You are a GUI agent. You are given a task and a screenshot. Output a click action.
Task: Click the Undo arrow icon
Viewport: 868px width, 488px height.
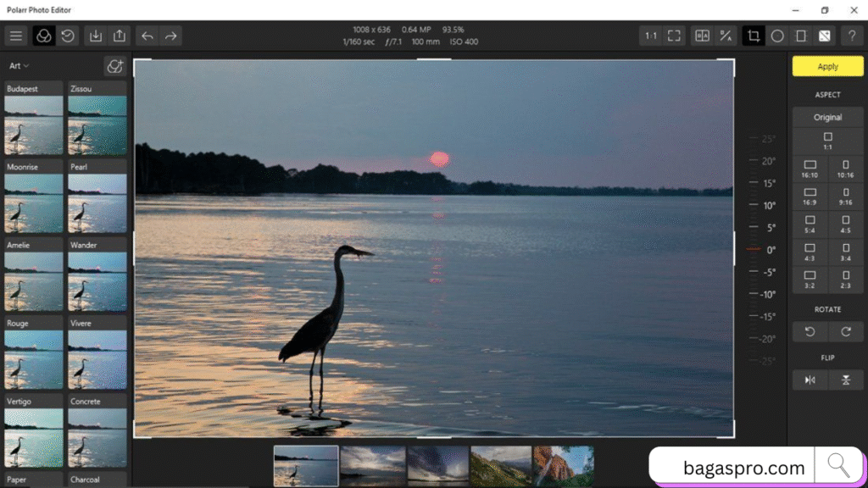tap(146, 36)
